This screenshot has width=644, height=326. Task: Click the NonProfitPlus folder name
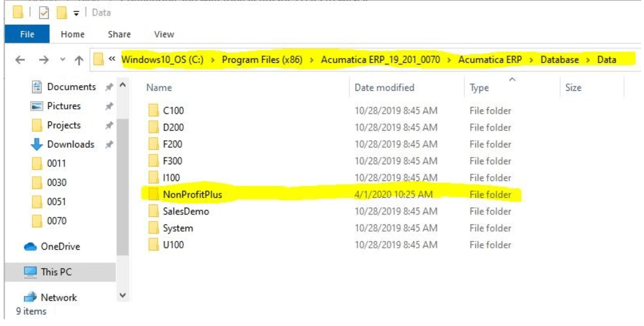[x=192, y=195]
